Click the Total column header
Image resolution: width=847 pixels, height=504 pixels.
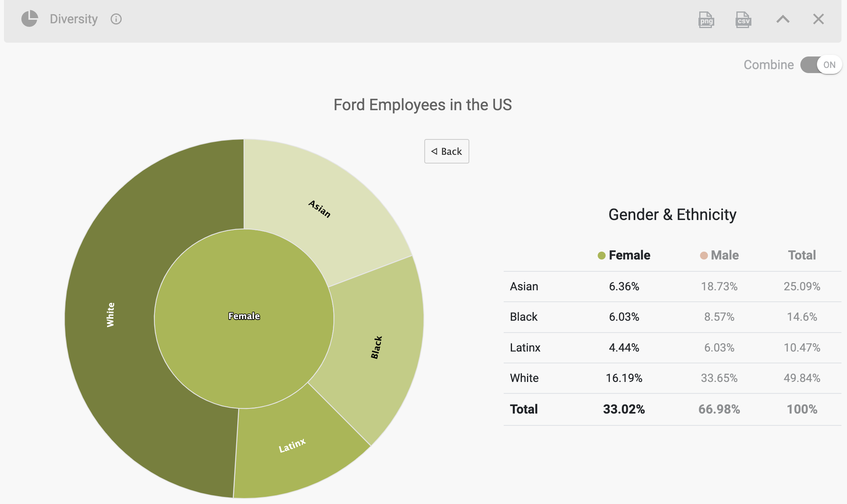(x=802, y=255)
